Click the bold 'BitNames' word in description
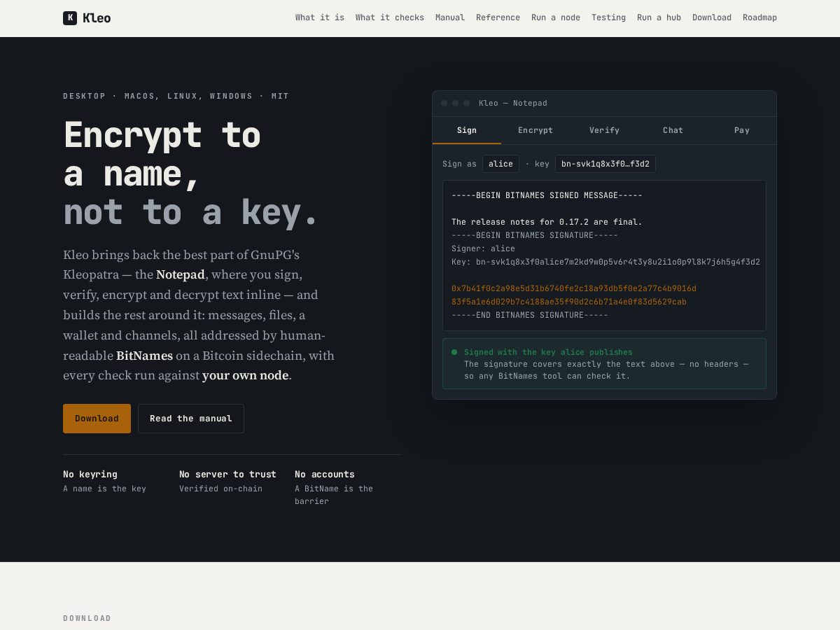Image resolution: width=840 pixels, height=630 pixels. 144,356
